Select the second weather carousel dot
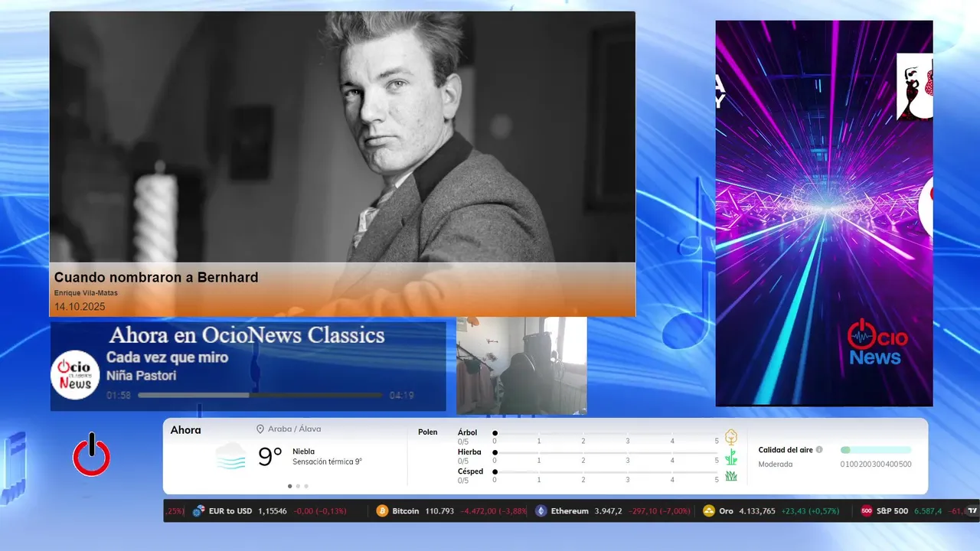The image size is (980, 551). 298,486
